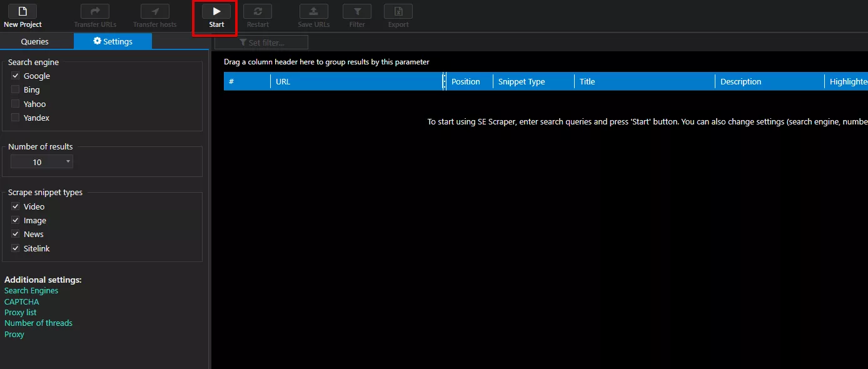Screen dimensions: 868x369
Task: Click the Export toolbar icon
Action: tap(398, 11)
